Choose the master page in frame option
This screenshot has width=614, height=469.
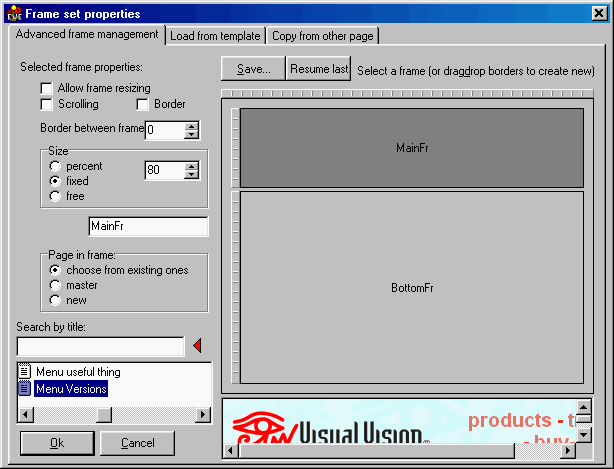tap(56, 285)
